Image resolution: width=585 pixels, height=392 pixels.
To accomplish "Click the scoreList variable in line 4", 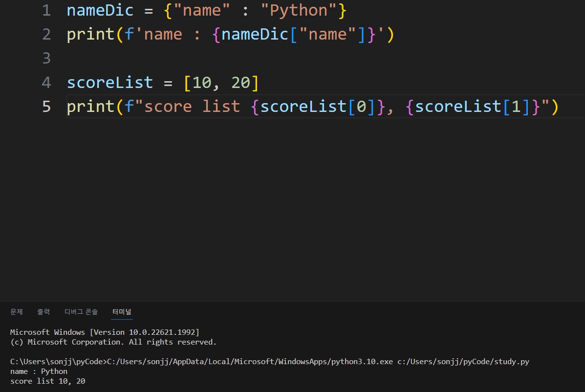I will click(x=109, y=83).
